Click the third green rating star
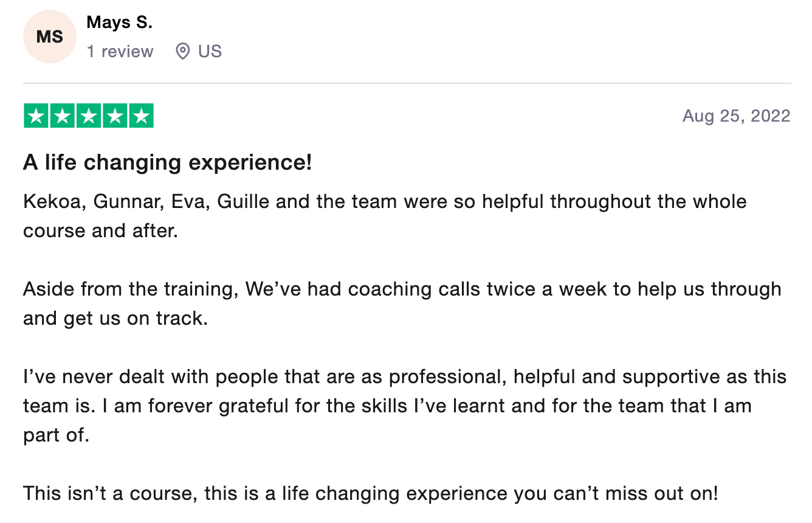 pos(89,116)
